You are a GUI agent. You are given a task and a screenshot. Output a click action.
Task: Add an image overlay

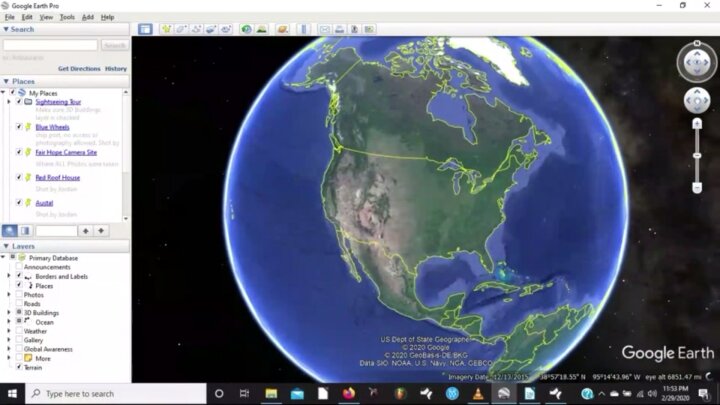tap(211, 29)
